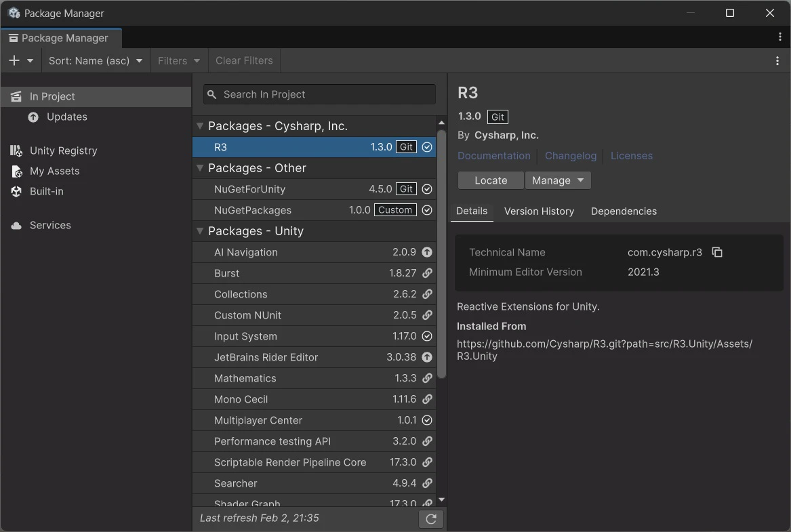Switch to the Version History tab
The height and width of the screenshot is (532, 791).
pyautogui.click(x=539, y=211)
